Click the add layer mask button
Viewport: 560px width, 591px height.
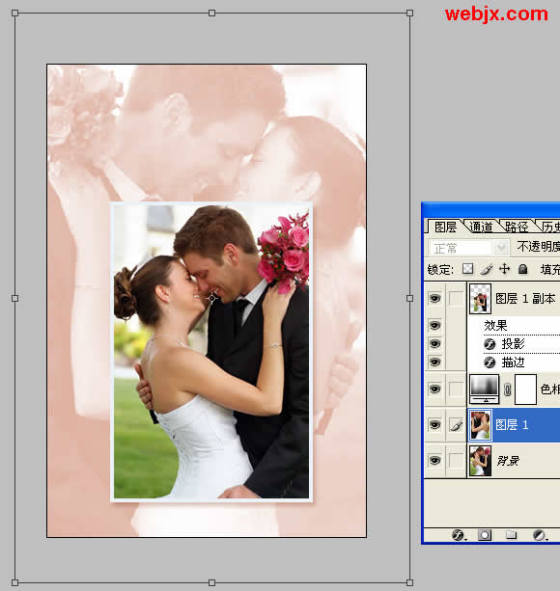[485, 534]
